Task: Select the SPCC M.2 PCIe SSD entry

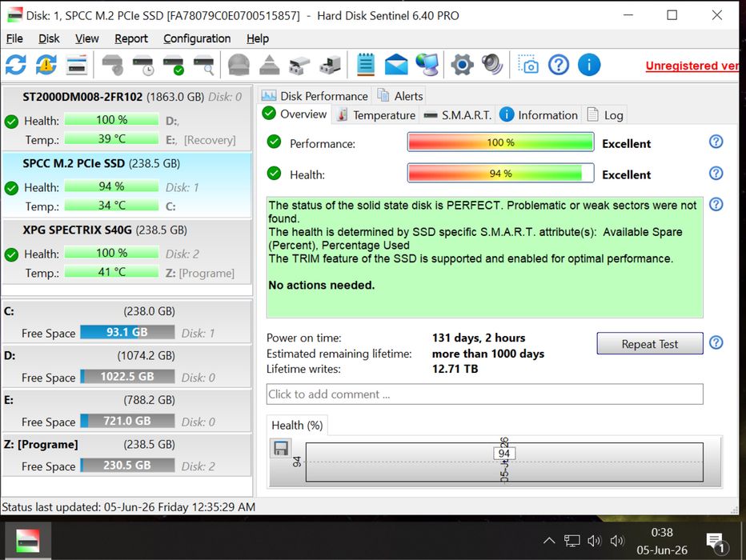Action: click(127, 185)
